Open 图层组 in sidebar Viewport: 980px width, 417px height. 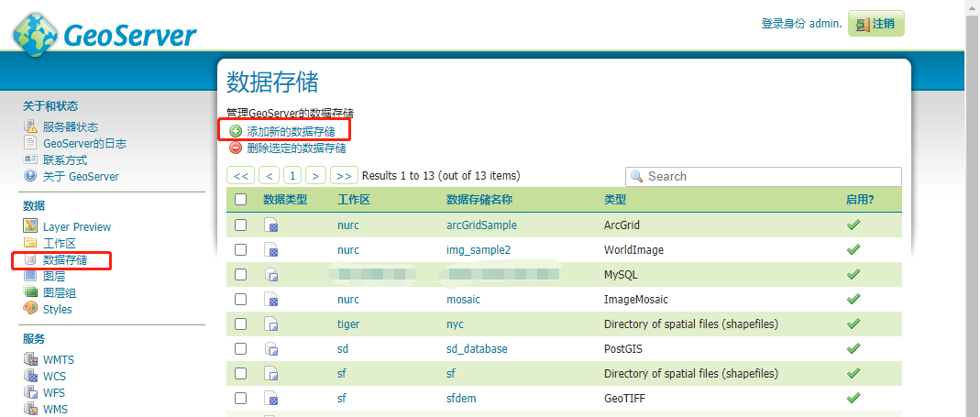coord(60,292)
